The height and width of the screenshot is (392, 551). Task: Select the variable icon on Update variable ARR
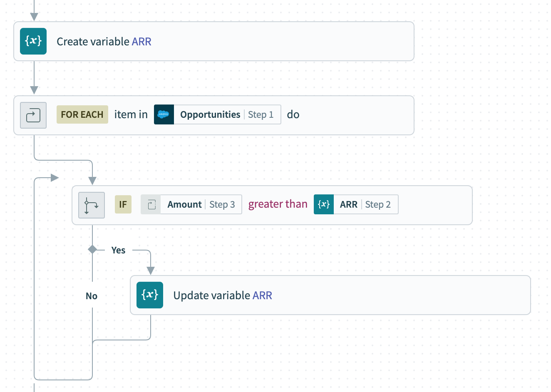pyautogui.click(x=150, y=295)
